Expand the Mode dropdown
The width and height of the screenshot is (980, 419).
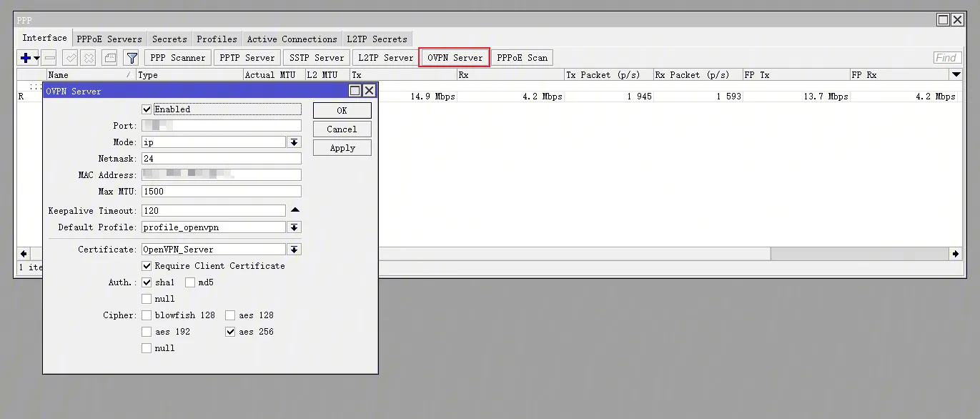[294, 142]
